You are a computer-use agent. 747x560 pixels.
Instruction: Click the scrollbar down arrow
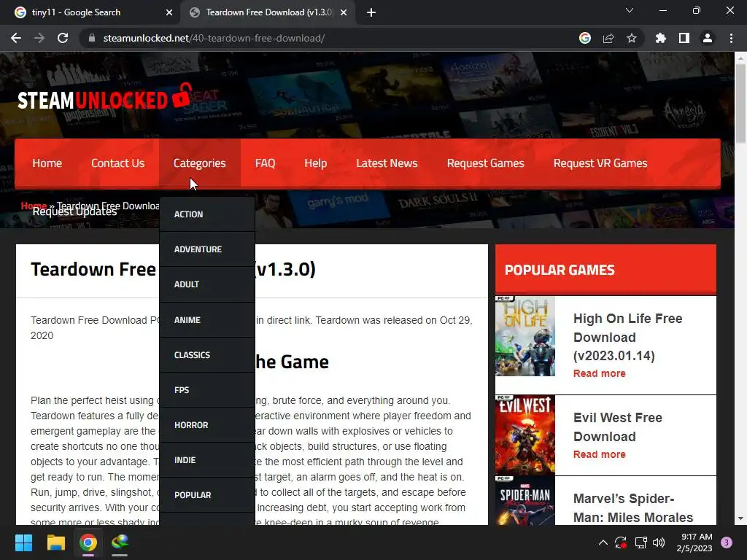pyautogui.click(x=740, y=518)
